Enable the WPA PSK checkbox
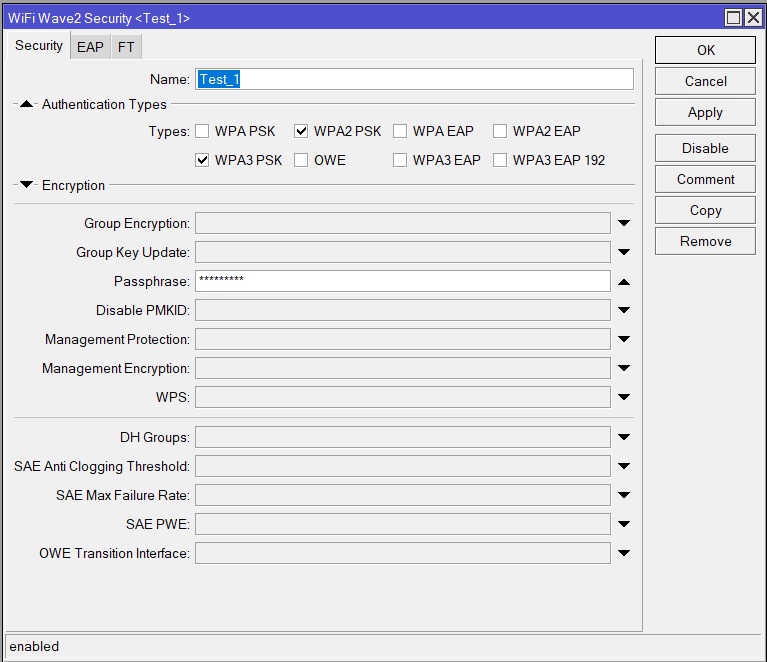The height and width of the screenshot is (662, 767). pyautogui.click(x=202, y=131)
